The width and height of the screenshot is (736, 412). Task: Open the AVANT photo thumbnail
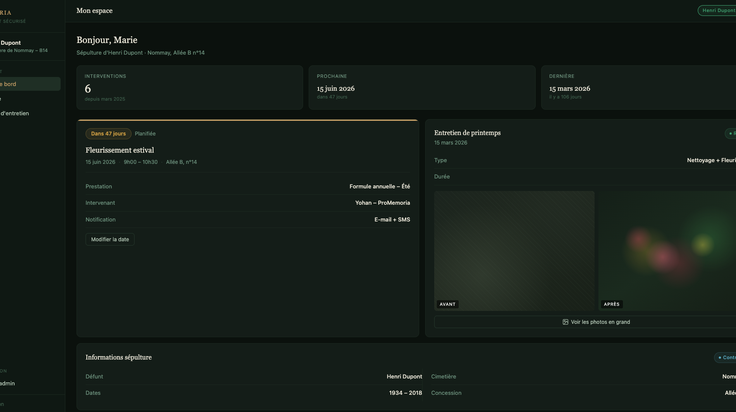(x=514, y=251)
